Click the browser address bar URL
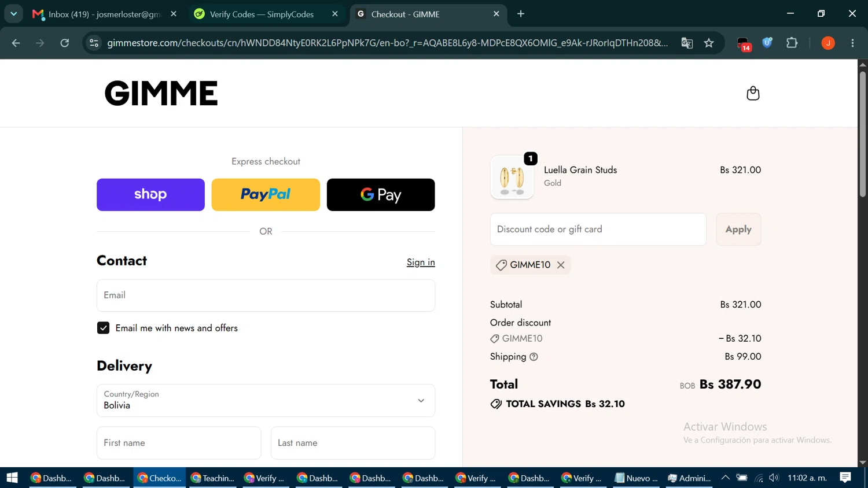The image size is (868, 488). (x=388, y=43)
